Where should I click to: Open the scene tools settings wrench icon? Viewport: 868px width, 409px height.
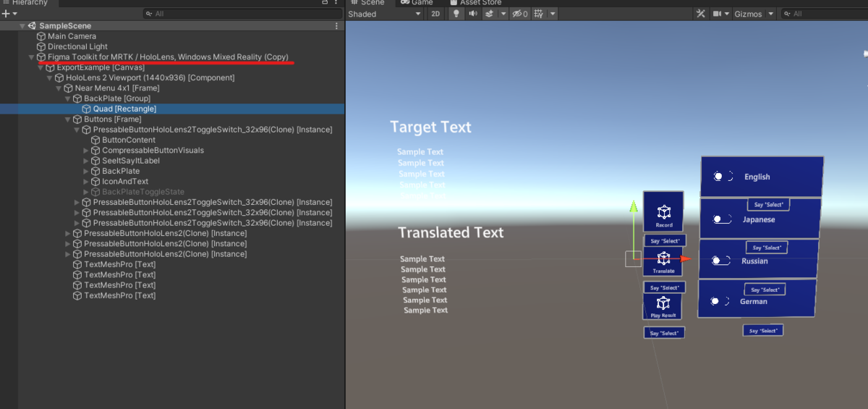pyautogui.click(x=700, y=14)
